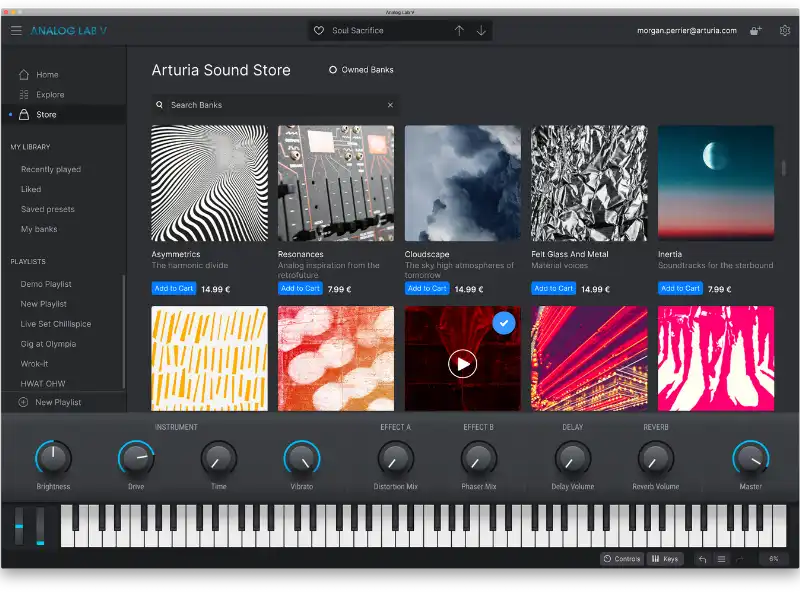Open the Live Set Chillispice playlist
The width and height of the screenshot is (800, 600).
56,324
